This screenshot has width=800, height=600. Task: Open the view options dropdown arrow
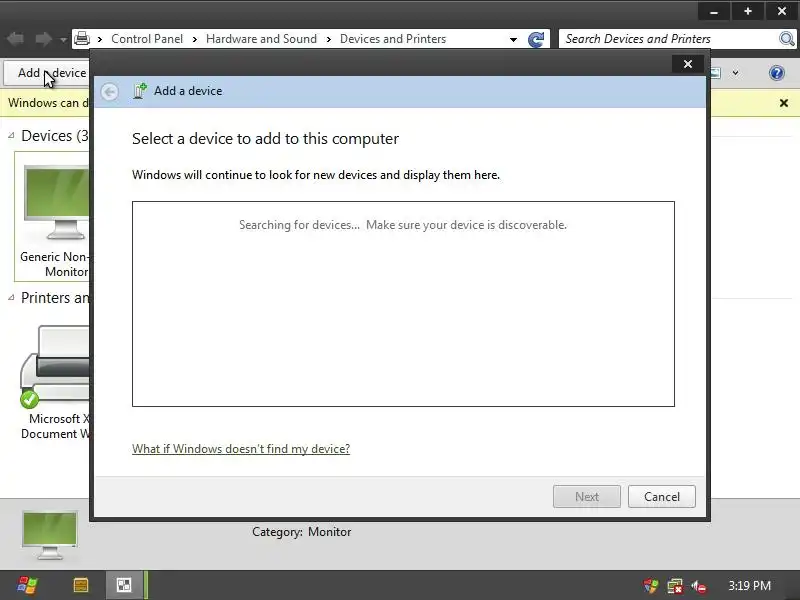(x=735, y=73)
